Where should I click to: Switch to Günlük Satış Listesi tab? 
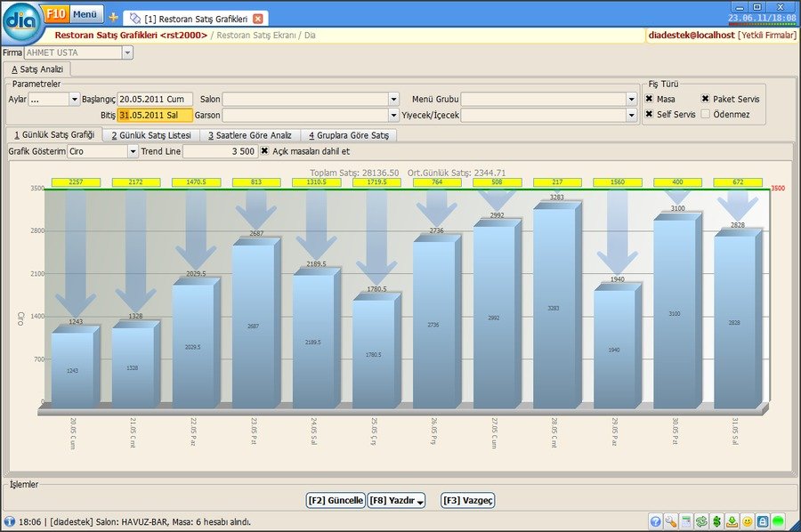[x=151, y=135]
